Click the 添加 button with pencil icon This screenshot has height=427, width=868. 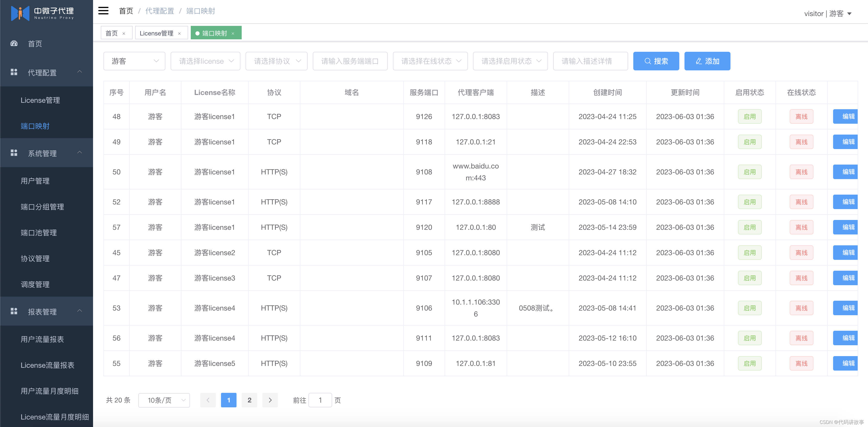point(707,61)
